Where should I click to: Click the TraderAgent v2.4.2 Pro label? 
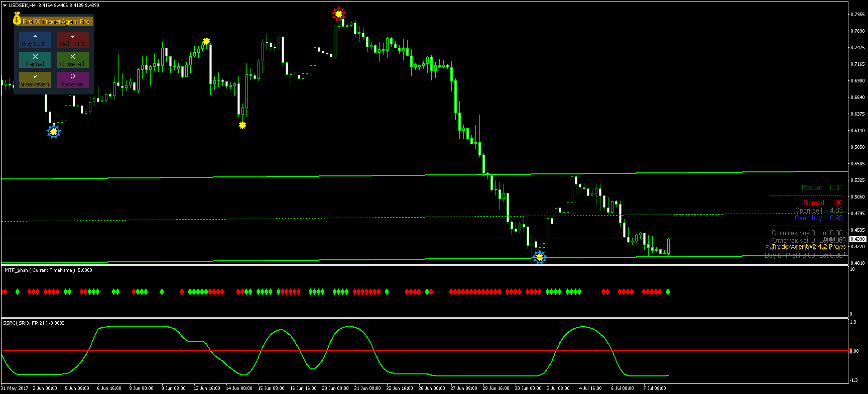pyautogui.click(x=805, y=247)
